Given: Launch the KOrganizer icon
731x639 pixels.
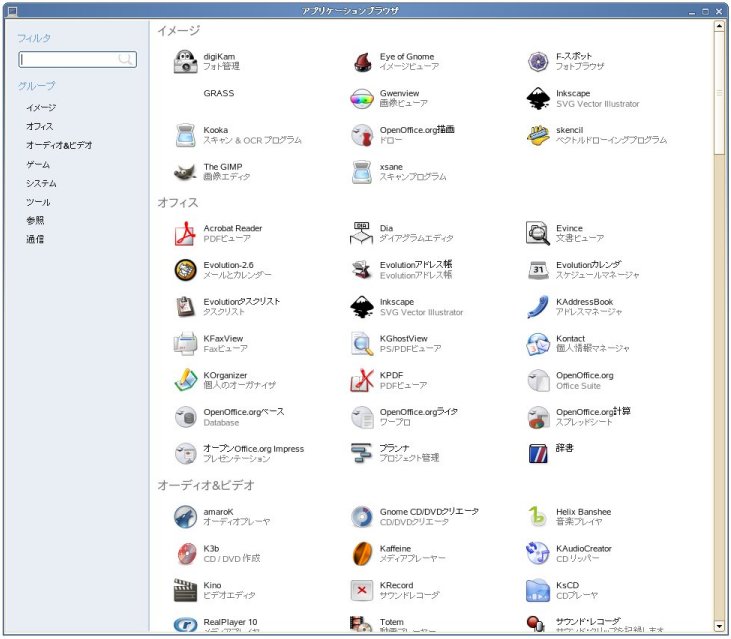Looking at the screenshot, I should pyautogui.click(x=186, y=380).
